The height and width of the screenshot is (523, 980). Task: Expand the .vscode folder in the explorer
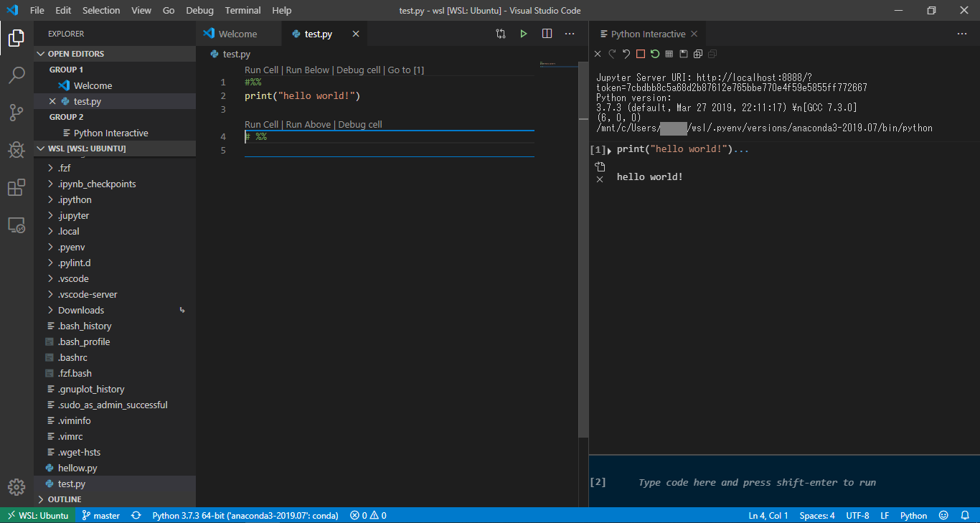point(74,278)
